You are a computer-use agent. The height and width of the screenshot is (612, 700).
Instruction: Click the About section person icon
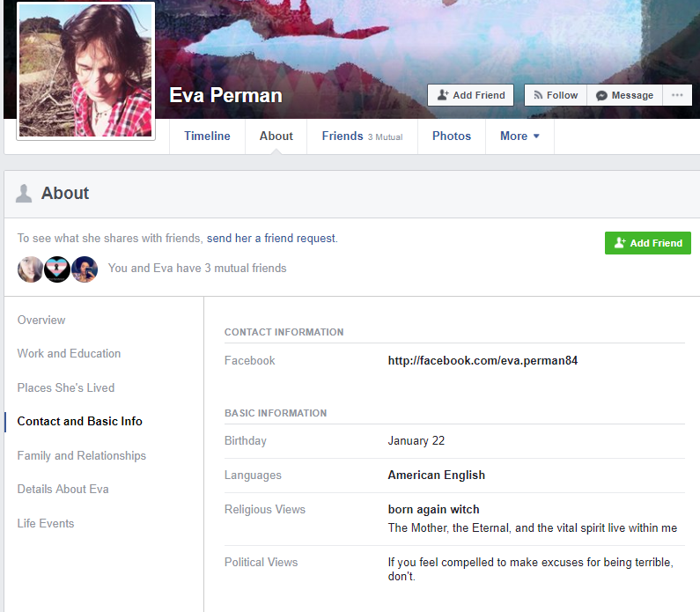(x=24, y=194)
